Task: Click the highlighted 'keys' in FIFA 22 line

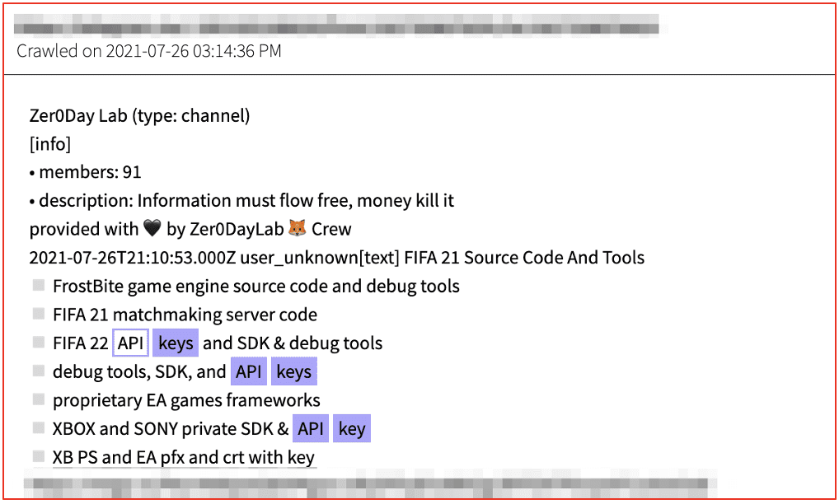Action: (176, 343)
